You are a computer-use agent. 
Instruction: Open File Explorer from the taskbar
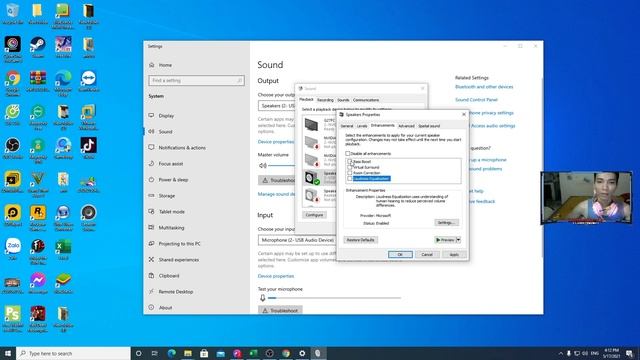click(x=188, y=353)
